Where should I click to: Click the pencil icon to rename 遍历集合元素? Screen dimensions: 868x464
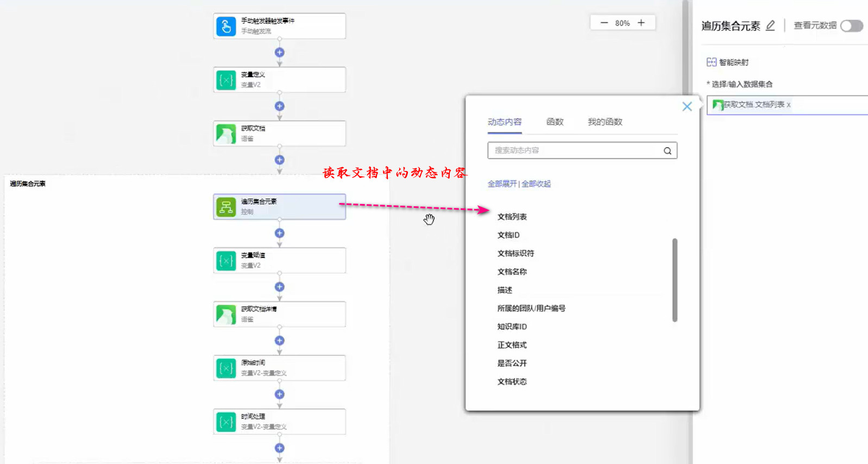pyautogui.click(x=770, y=26)
